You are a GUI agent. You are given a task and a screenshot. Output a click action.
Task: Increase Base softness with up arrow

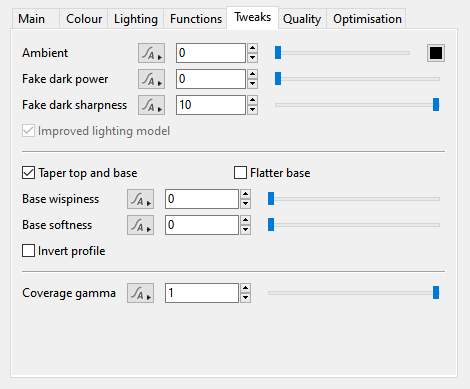click(x=246, y=220)
